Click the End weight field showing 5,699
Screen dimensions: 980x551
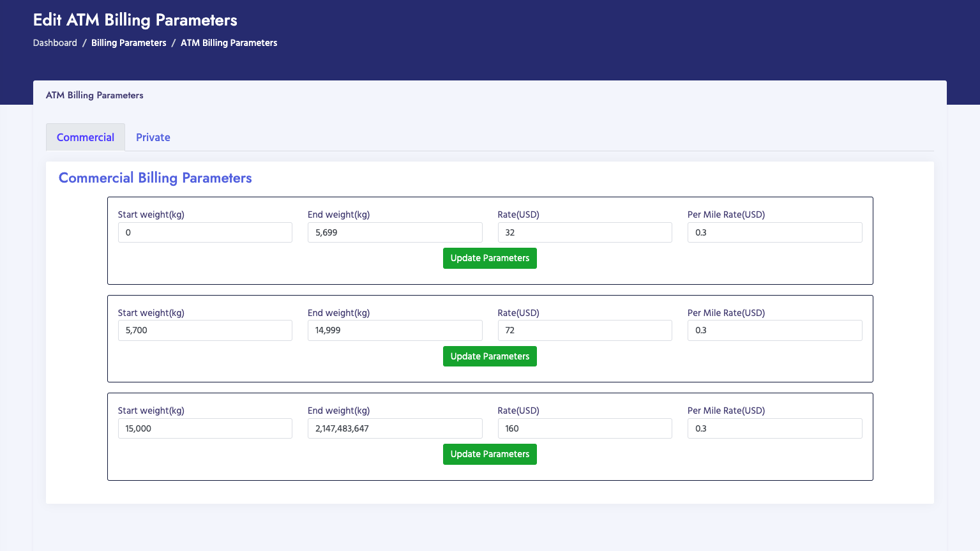395,232
